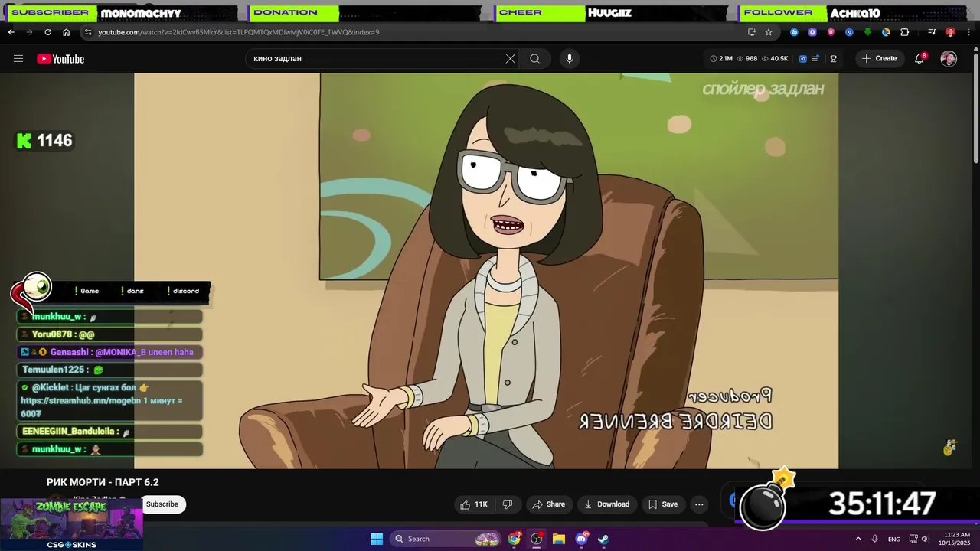The height and width of the screenshot is (551, 980).
Task: Click the trophy icon in stats bar
Action: point(834,59)
